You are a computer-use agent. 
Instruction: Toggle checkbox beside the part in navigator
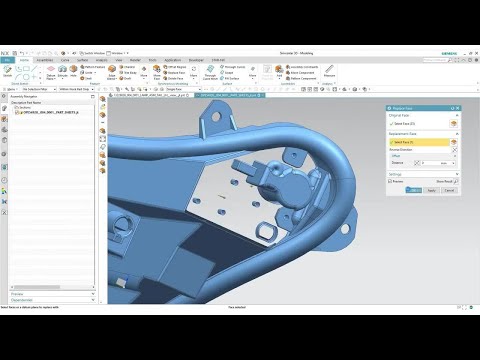[x=17, y=113]
